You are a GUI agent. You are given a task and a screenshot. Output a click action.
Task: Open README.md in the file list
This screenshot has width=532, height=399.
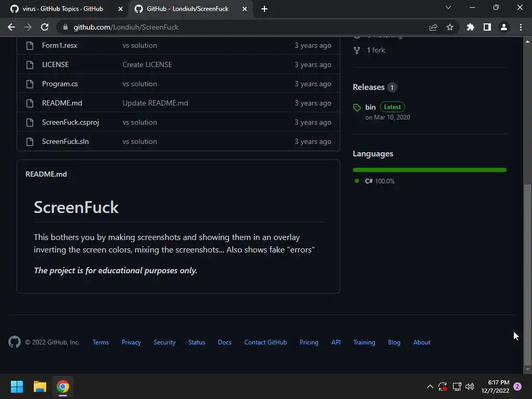62,103
